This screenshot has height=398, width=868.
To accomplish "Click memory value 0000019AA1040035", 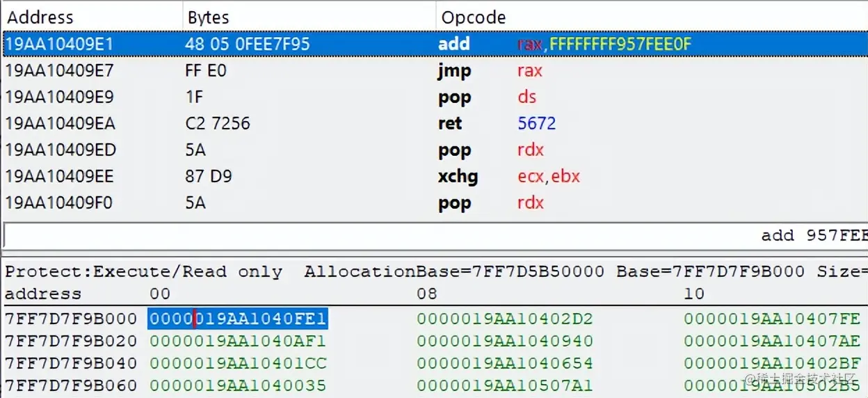I will 238,385.
